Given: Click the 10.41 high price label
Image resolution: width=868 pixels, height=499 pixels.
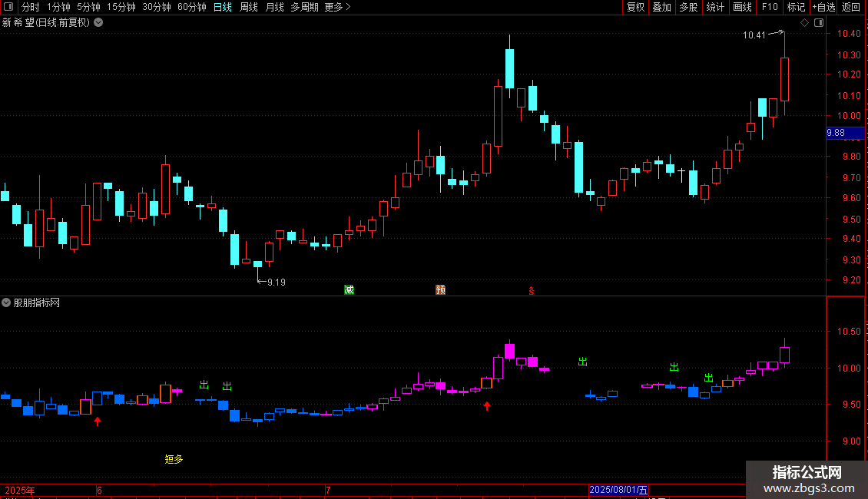Looking at the screenshot, I should (754, 35).
